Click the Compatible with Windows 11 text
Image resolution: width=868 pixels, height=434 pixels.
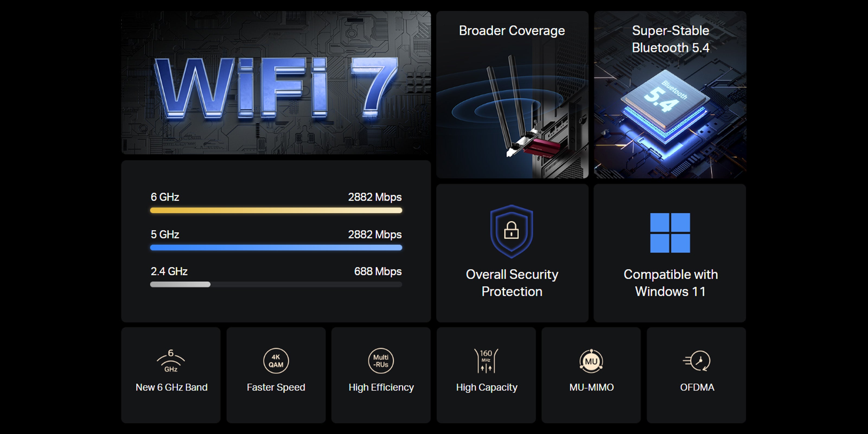click(670, 283)
